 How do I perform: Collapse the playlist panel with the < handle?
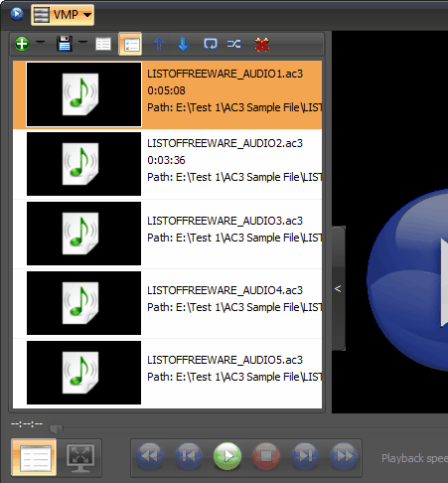coord(338,288)
